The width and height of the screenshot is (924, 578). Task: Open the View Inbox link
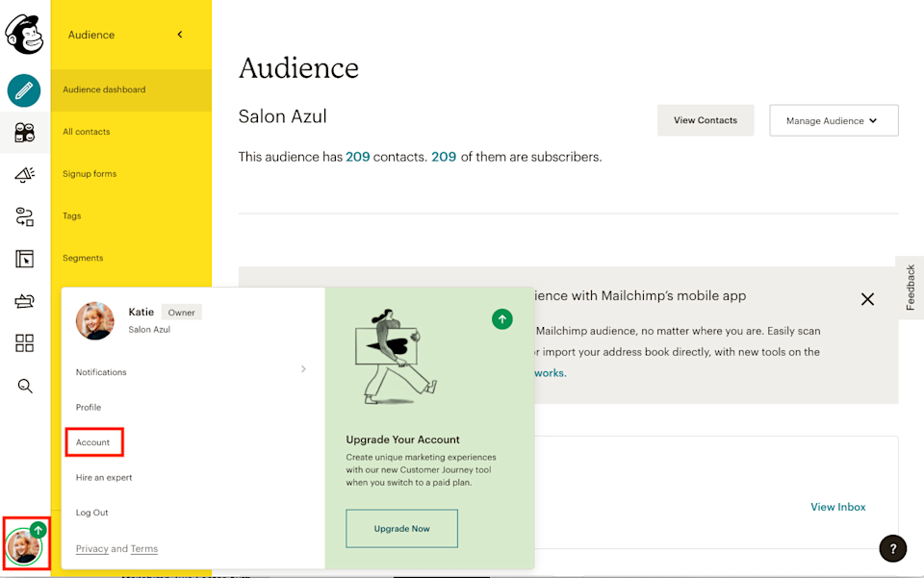837,507
